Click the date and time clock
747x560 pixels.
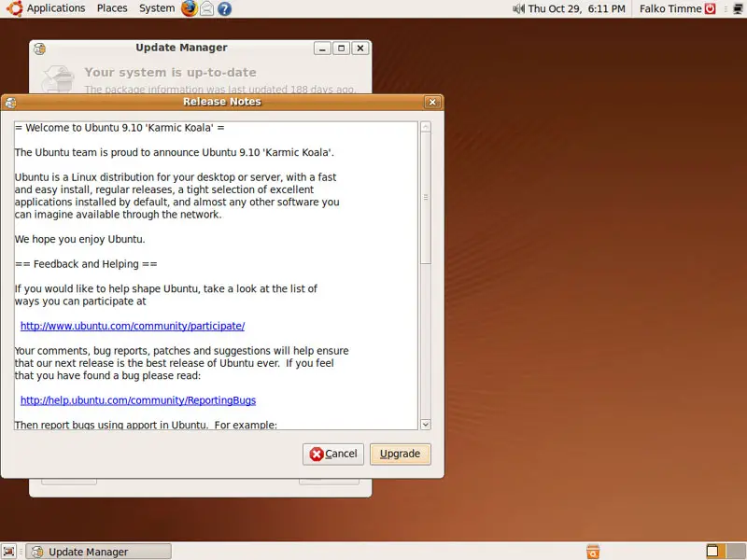(576, 8)
